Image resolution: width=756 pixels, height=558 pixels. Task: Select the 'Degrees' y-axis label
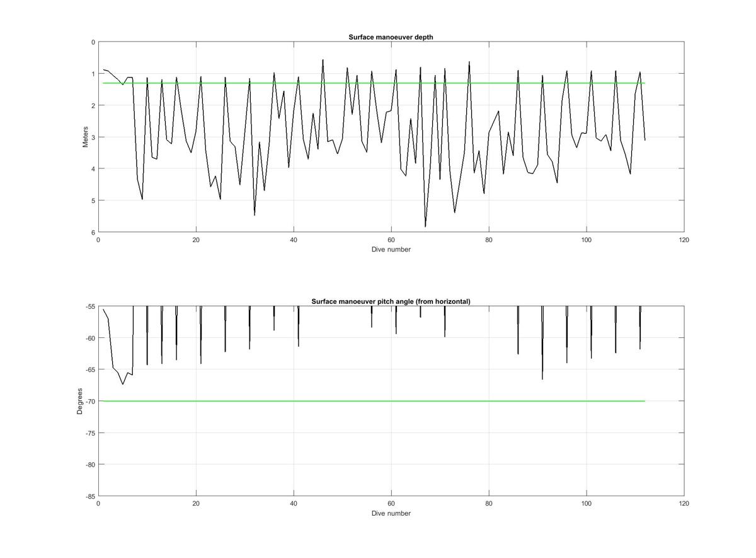(80, 401)
